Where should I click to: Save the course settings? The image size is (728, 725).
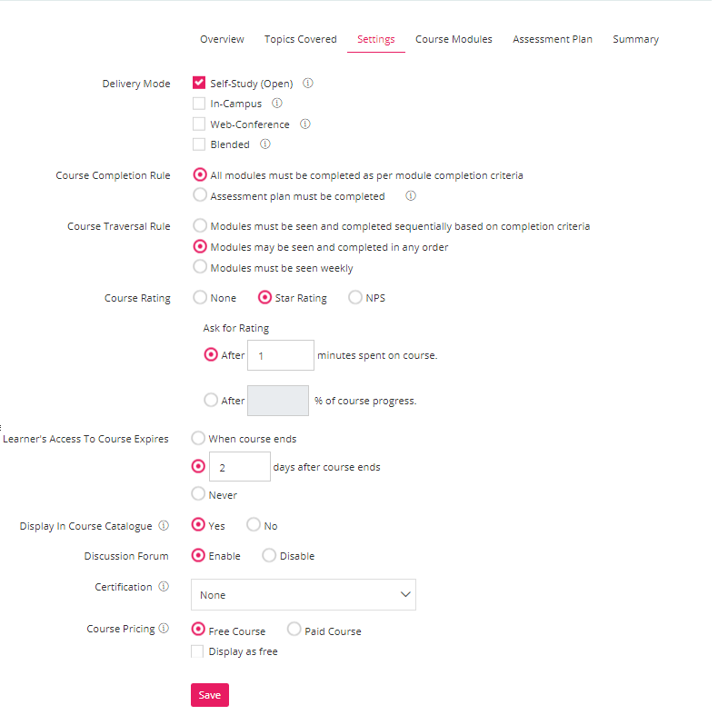pyautogui.click(x=210, y=695)
